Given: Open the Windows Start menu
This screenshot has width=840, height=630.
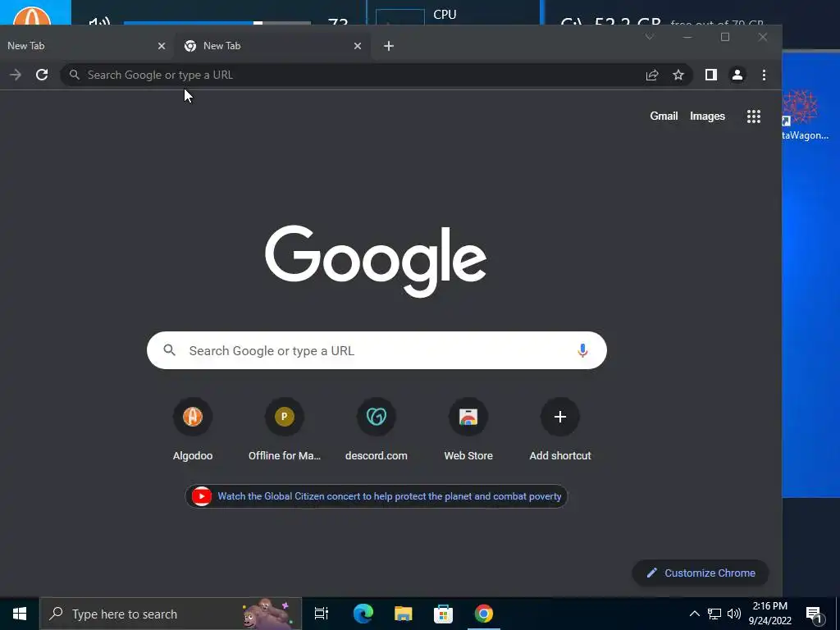Looking at the screenshot, I should pyautogui.click(x=20, y=614).
